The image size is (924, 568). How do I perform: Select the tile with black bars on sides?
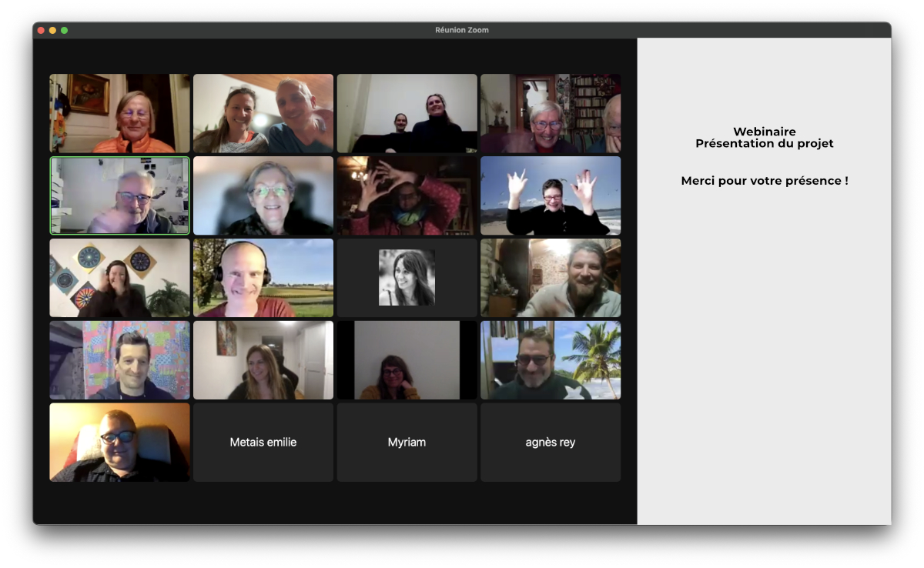click(407, 360)
